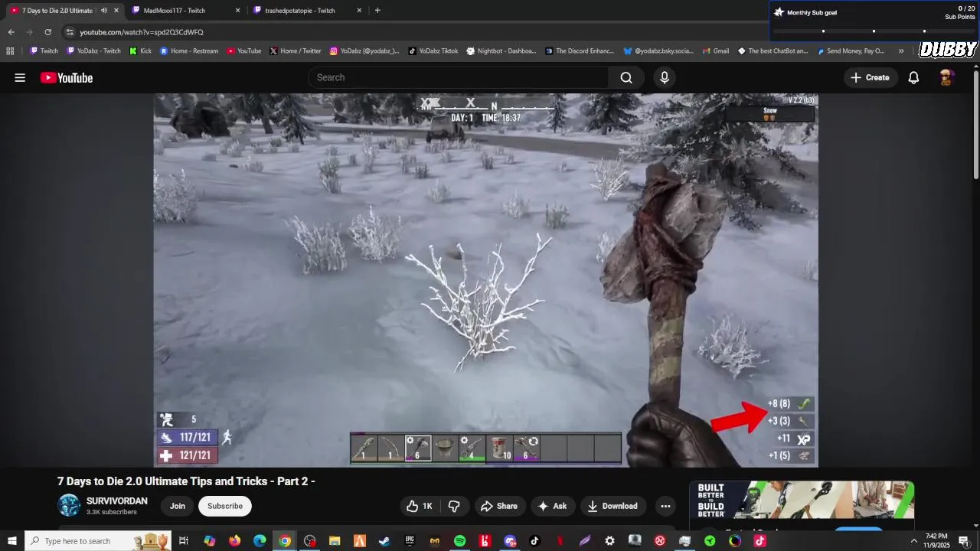Start voice search with the microphone

[665, 77]
